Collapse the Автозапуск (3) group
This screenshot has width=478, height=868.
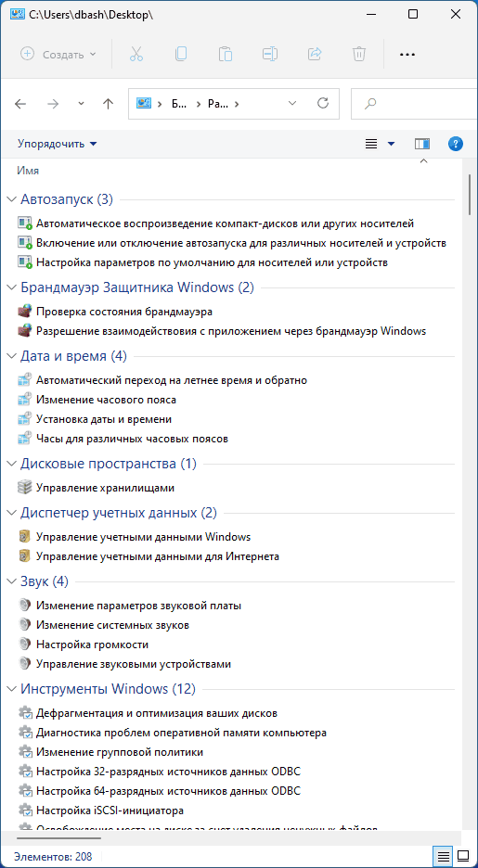[11, 199]
